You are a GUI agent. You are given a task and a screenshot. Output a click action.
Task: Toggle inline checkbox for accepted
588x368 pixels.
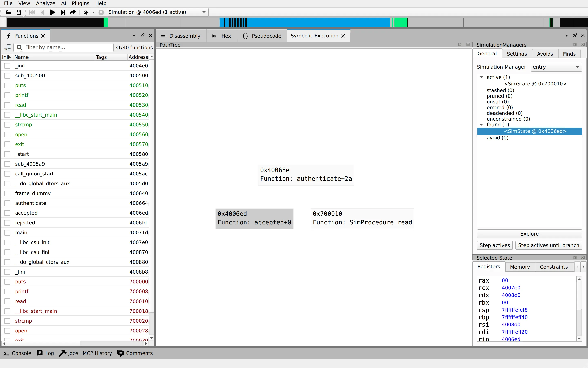(x=7, y=213)
